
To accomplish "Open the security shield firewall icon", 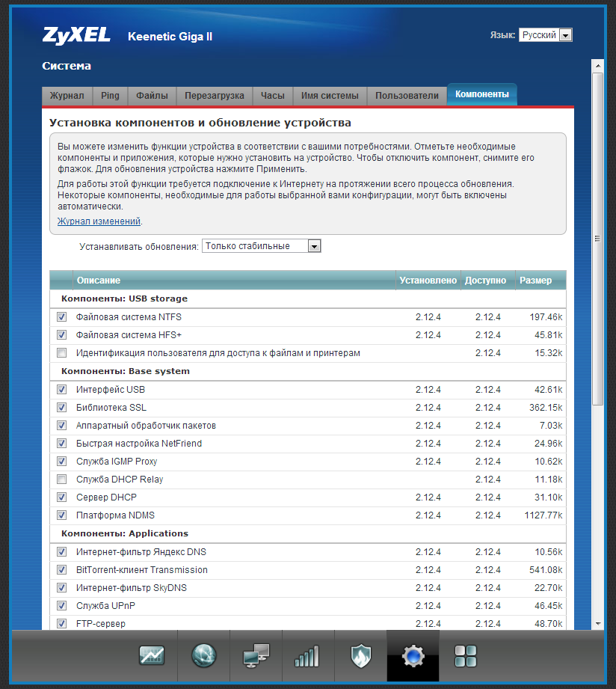I will 360,655.
